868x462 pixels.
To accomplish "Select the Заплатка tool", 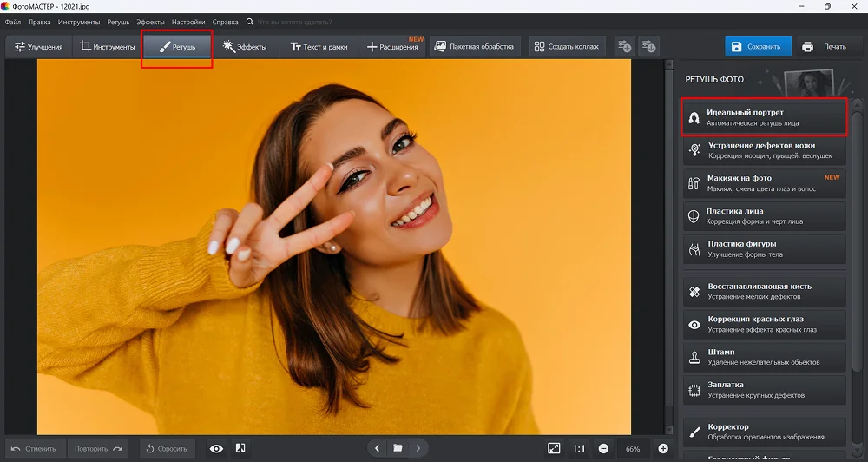I will coord(764,390).
